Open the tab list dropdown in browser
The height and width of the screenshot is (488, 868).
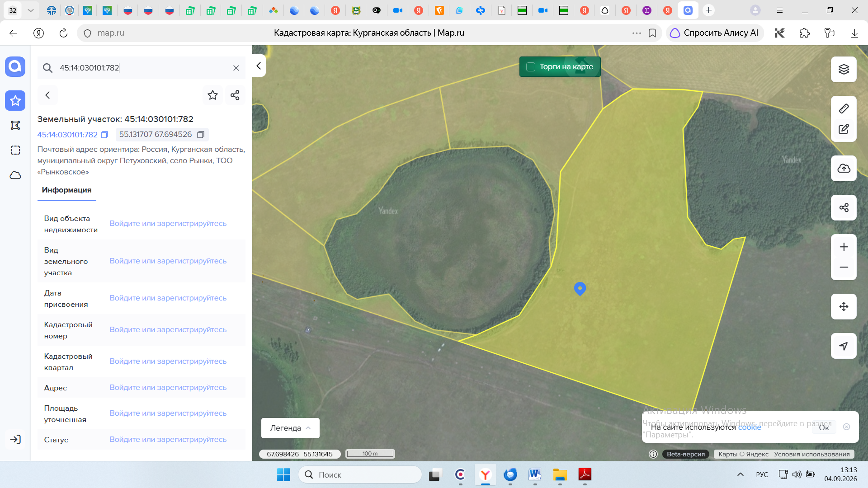[30, 10]
